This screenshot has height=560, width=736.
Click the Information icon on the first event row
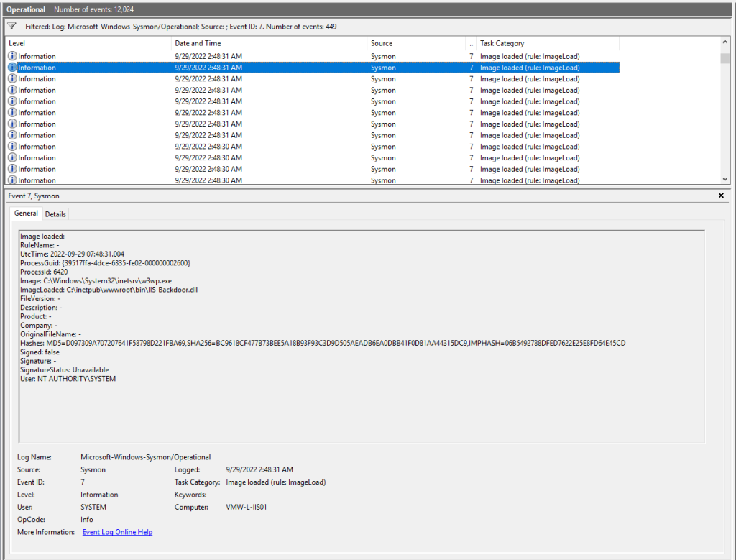pyautogui.click(x=11, y=56)
